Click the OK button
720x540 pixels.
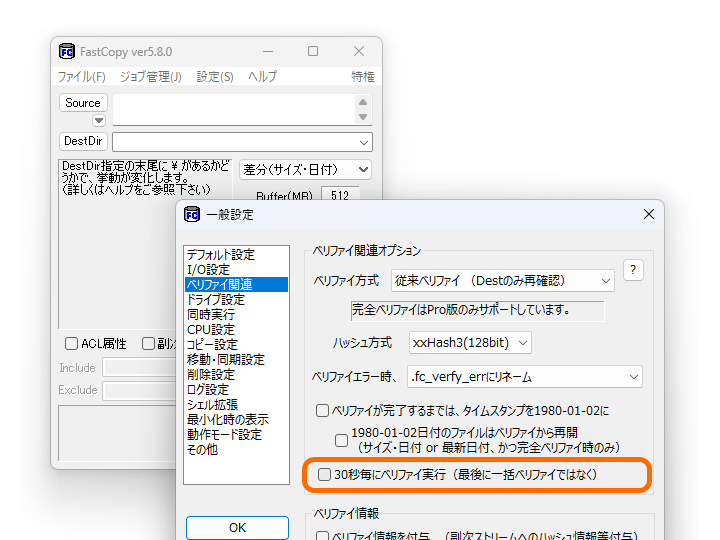(237, 528)
